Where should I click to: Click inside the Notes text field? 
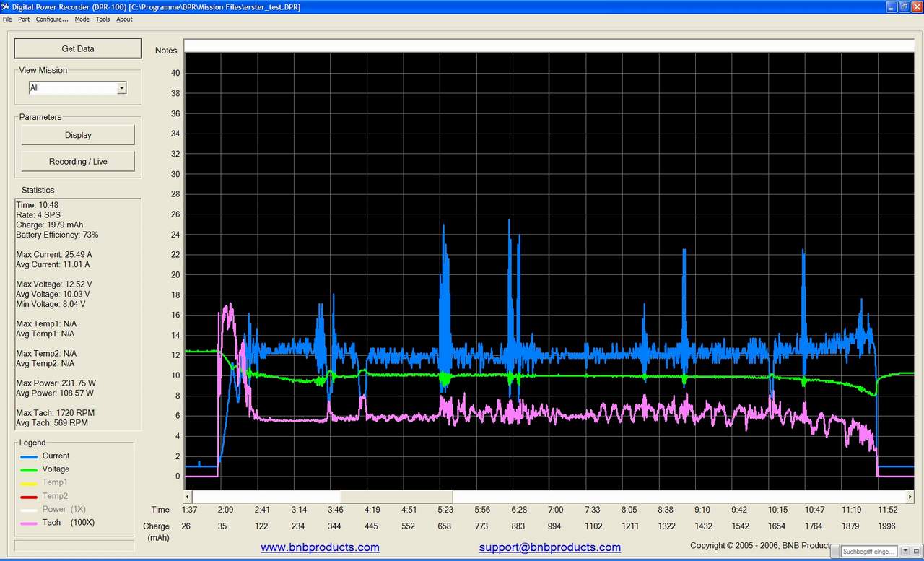tap(549, 46)
